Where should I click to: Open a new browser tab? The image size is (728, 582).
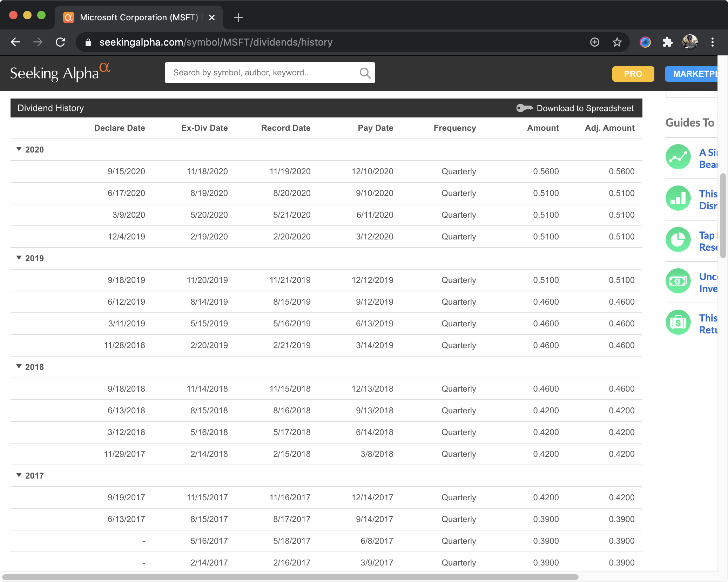point(238,18)
